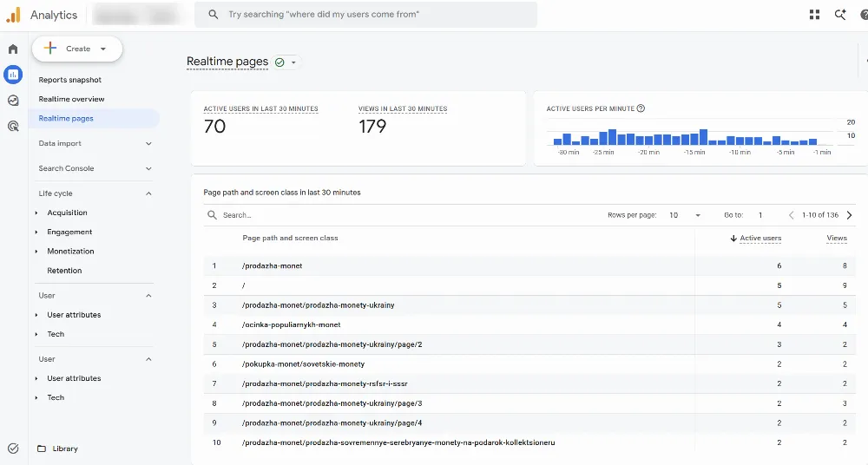This screenshot has height=465, width=868.
Task: Go to previous page of table rows
Action: point(791,215)
